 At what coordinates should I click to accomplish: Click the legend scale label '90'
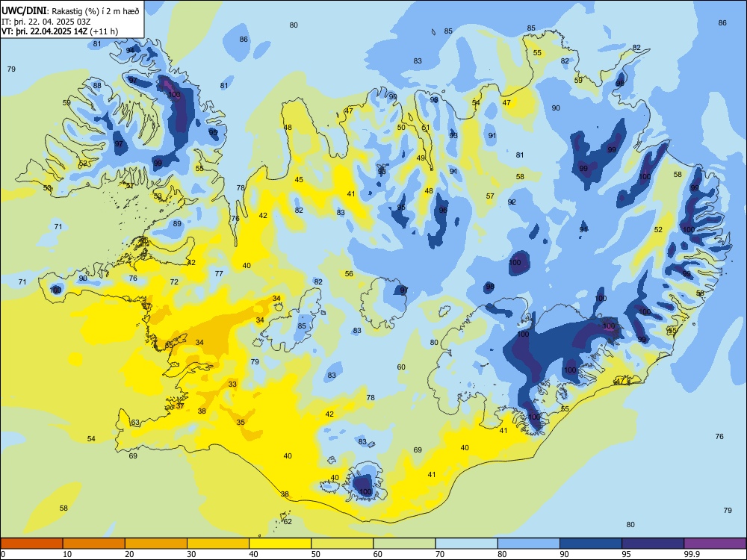click(565, 554)
